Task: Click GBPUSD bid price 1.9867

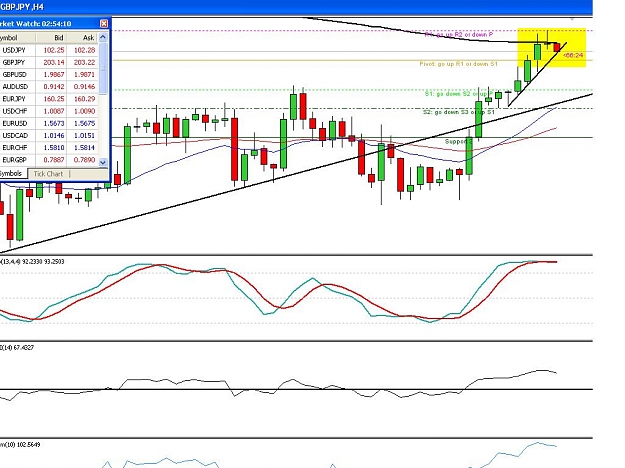Action: coord(54,75)
